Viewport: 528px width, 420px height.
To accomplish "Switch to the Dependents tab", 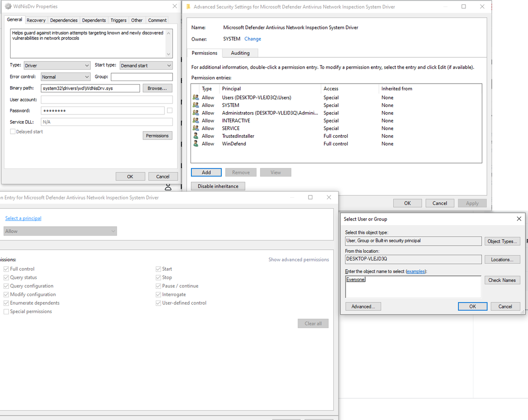I will point(94,20).
